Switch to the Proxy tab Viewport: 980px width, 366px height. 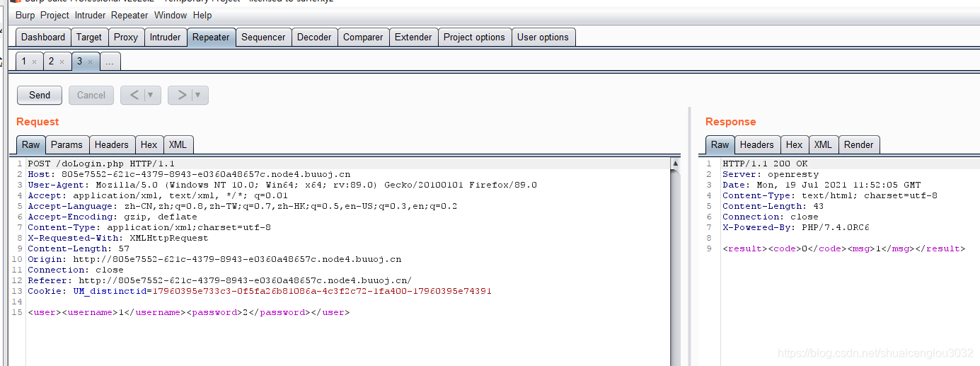coord(126,37)
